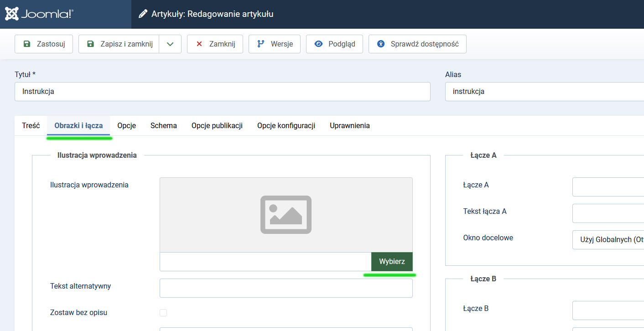Viewport: 644px width, 331px height.
Task: Click Sprawdź dostępność button
Action: click(417, 44)
